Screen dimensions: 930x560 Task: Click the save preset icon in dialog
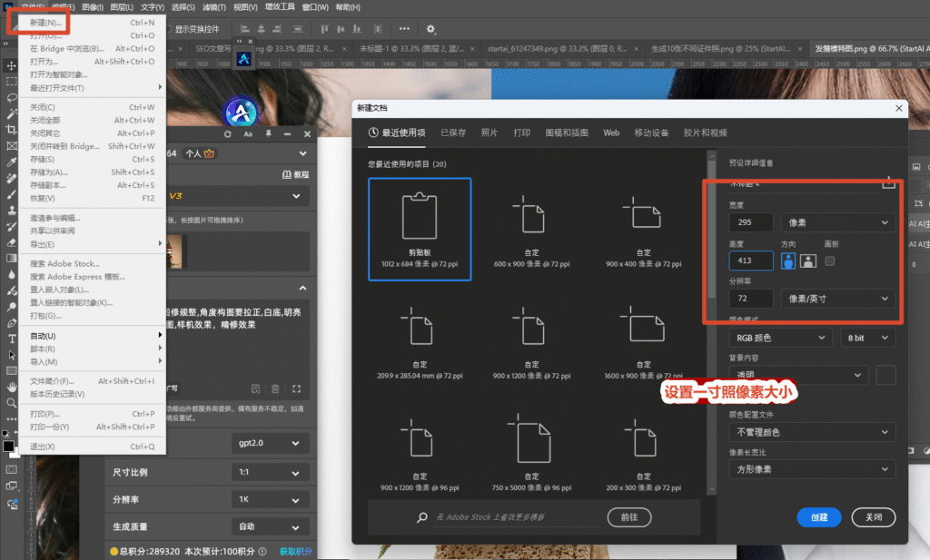pos(888,183)
